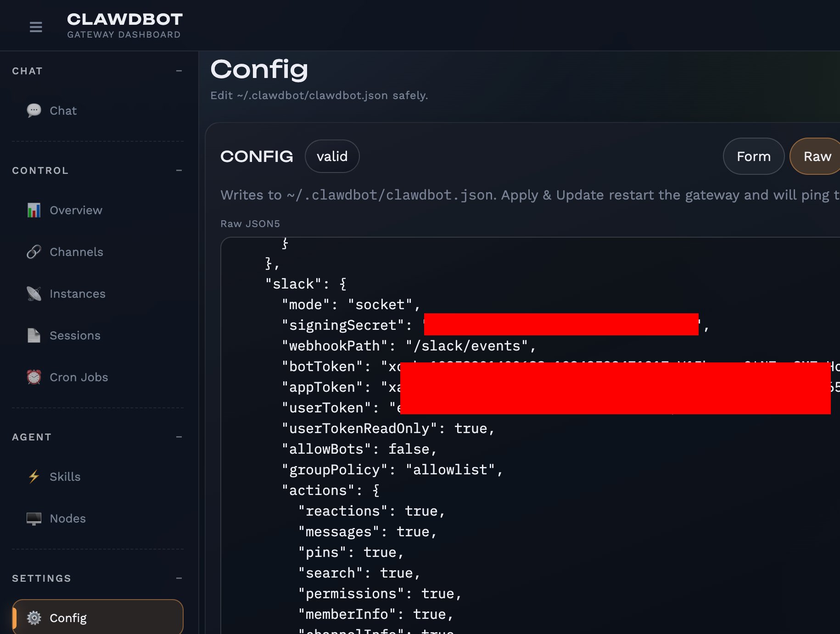Open the Channels page label
Screen dimensions: 840x634
point(77,252)
